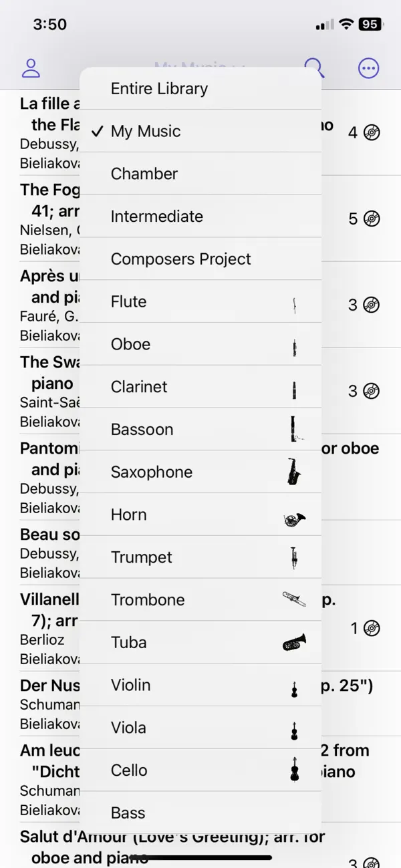This screenshot has width=401, height=868.
Task: Select the Saxophone instrument icon
Action: [x=294, y=472]
